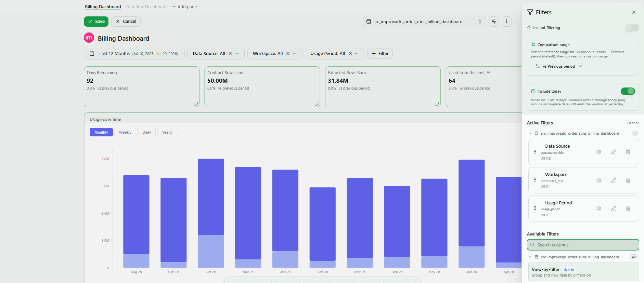Clear the Data Source filter chip

pos(230,54)
